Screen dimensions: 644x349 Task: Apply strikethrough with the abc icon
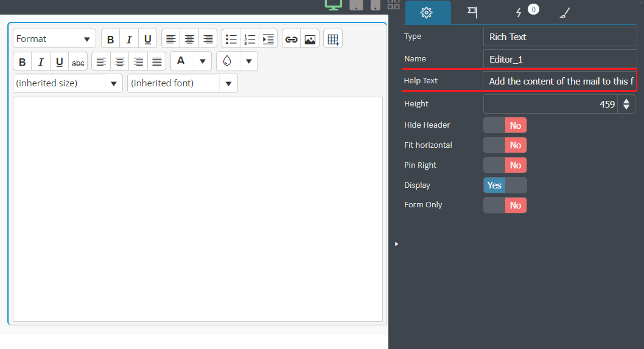click(78, 61)
